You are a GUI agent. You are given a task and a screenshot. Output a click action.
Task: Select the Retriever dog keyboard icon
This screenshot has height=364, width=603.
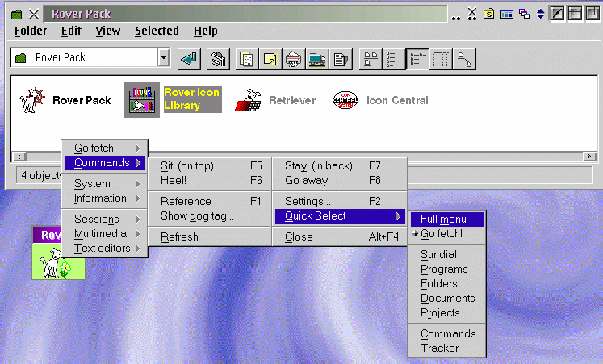tap(249, 100)
